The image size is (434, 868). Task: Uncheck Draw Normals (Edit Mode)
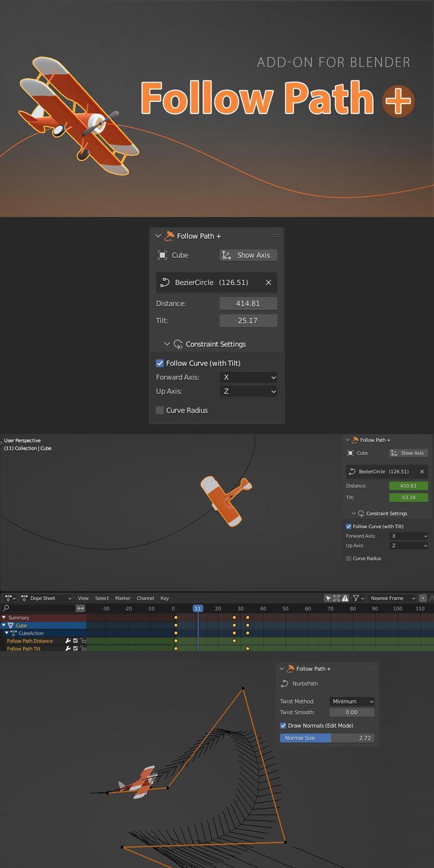tap(283, 725)
